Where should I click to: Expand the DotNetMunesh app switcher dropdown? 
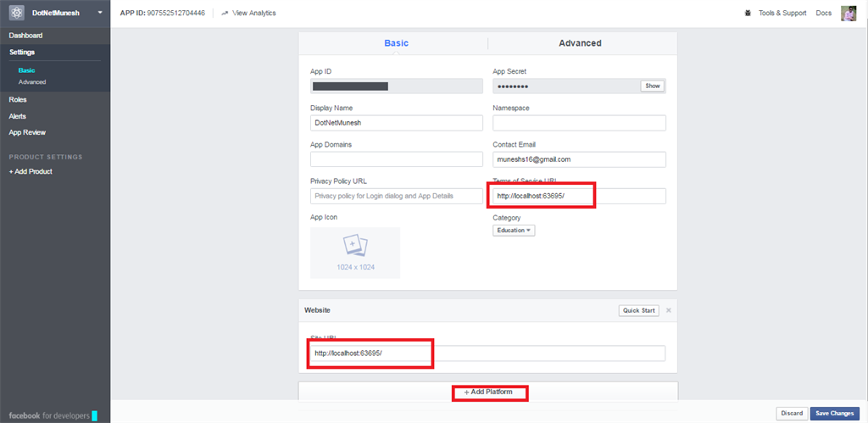(x=101, y=13)
